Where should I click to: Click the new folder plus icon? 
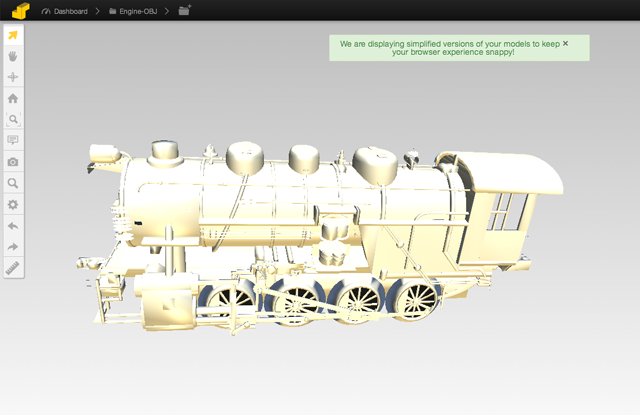point(184,10)
